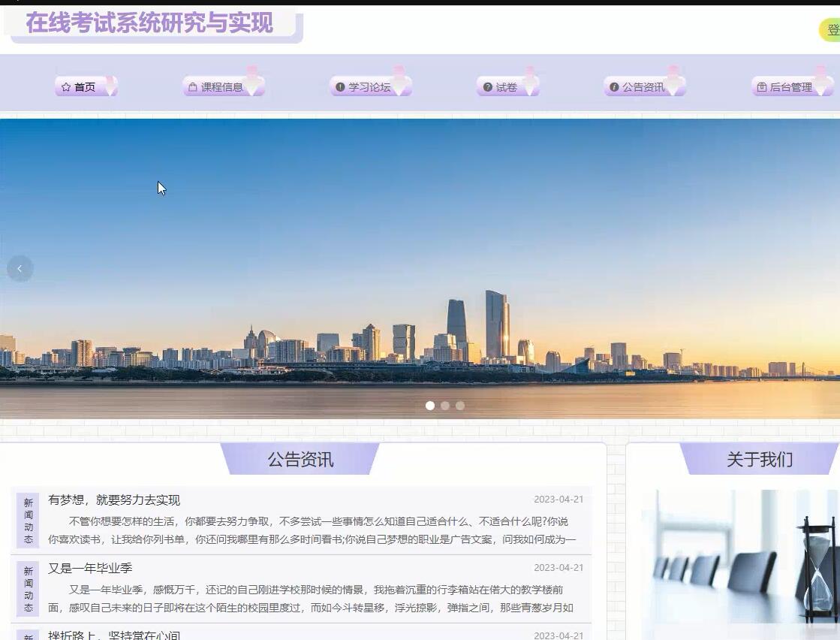Click the site title 在线考试系统研究与实现
840x640 pixels.
click(149, 23)
